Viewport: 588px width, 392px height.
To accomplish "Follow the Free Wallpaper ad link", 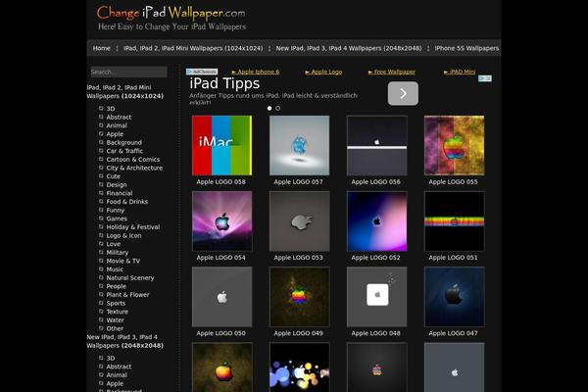I will click(x=392, y=72).
